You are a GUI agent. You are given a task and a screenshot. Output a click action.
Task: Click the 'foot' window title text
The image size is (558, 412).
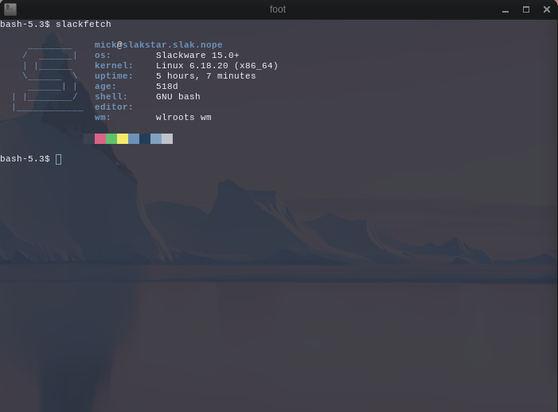[x=278, y=9]
